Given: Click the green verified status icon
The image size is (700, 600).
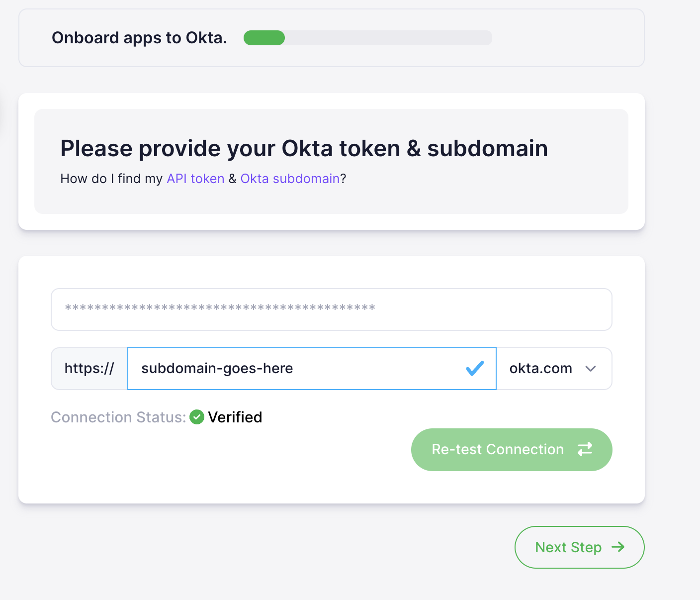Looking at the screenshot, I should (197, 417).
